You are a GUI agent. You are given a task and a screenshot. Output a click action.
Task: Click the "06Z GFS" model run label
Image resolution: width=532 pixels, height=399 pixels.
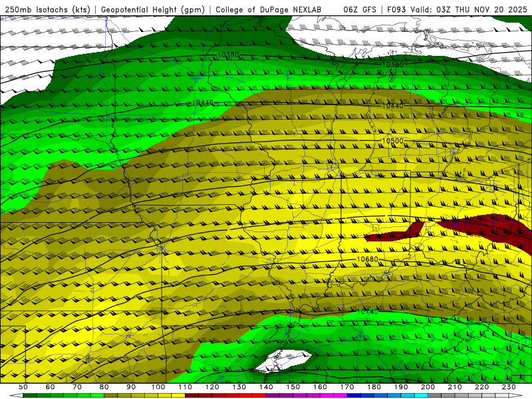point(359,9)
